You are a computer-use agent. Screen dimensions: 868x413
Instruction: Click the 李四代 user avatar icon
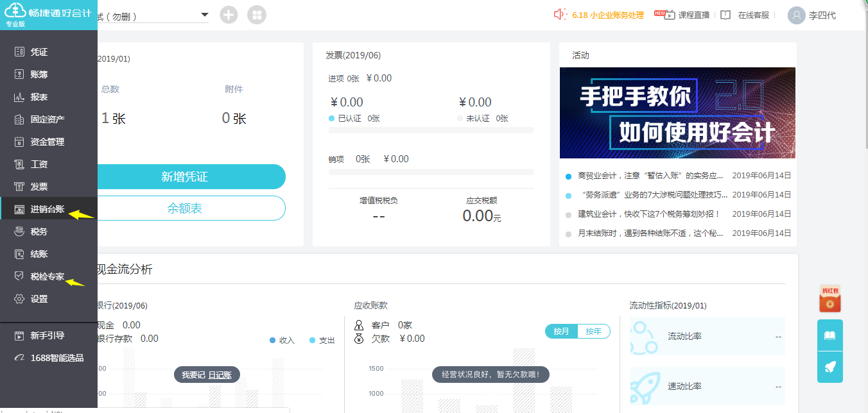point(797,15)
